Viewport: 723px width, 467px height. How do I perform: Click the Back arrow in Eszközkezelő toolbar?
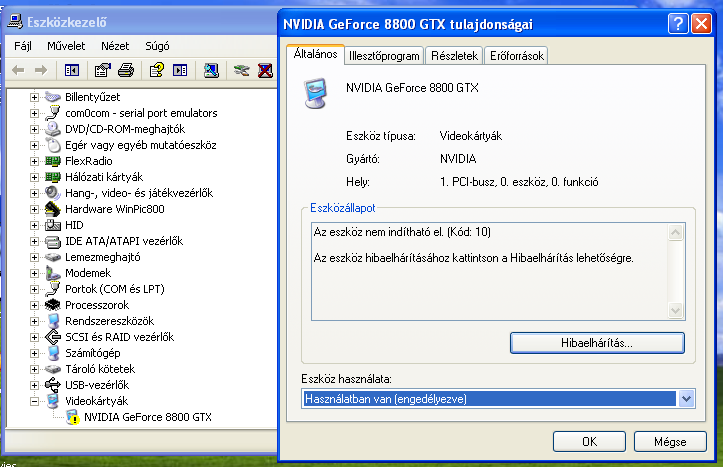tap(18, 71)
